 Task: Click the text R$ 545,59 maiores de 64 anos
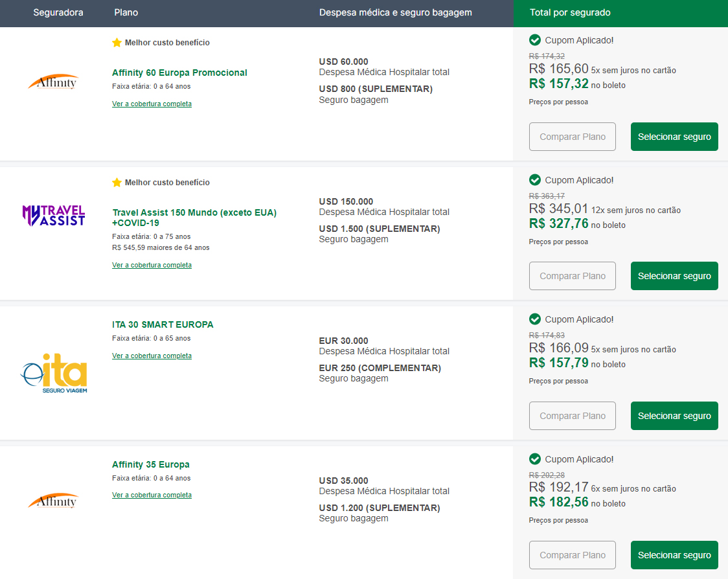point(161,247)
